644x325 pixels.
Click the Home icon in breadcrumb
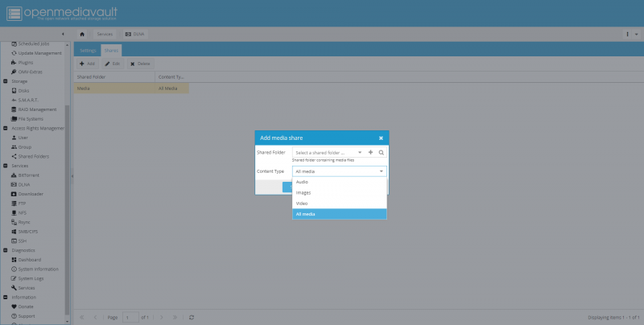click(x=82, y=34)
